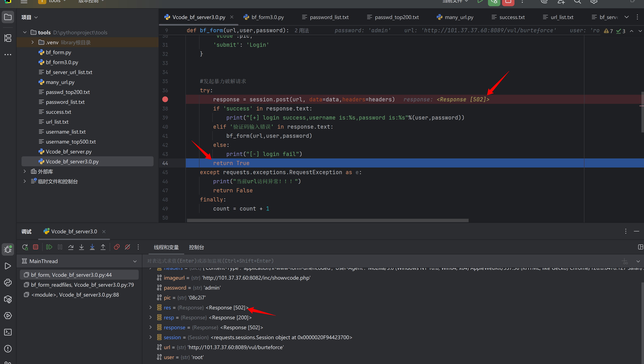Image resolution: width=644 pixels, height=364 pixels.
Task: Toggle the Project tool window folder icon
Action: click(x=8, y=17)
